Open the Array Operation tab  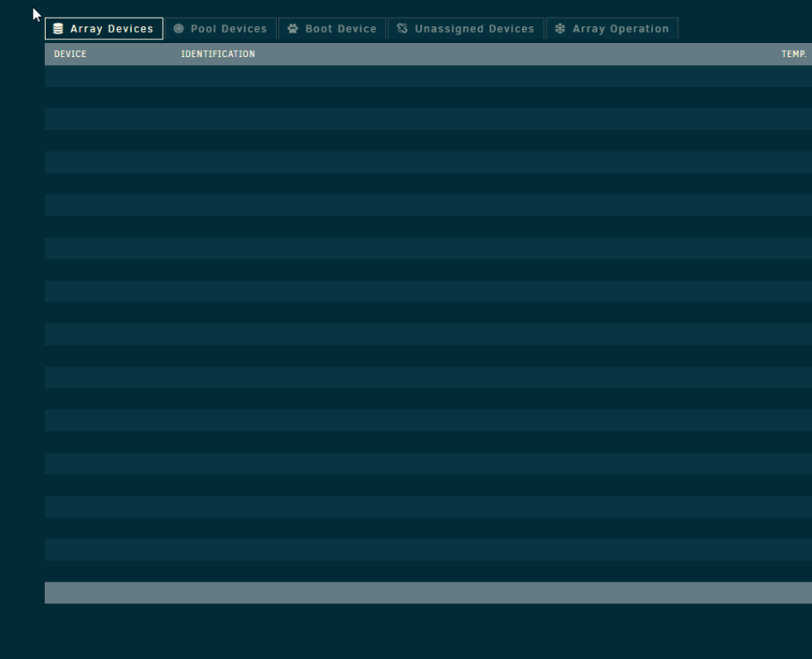613,28
